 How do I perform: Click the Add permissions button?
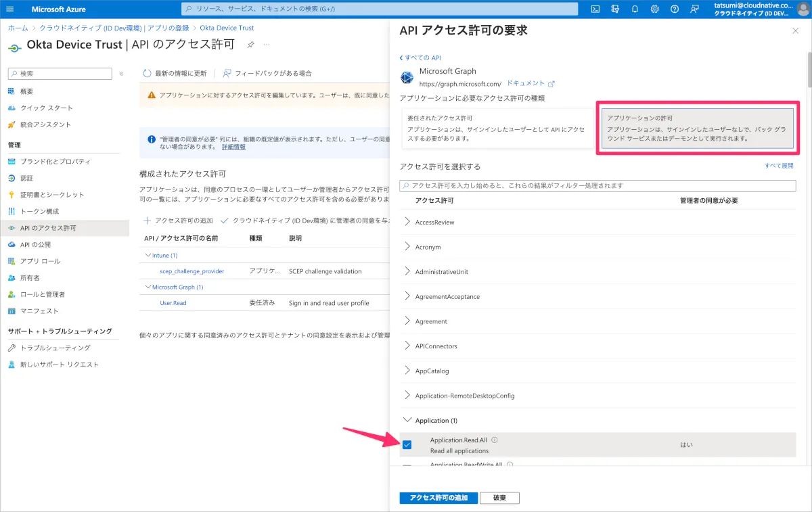click(x=438, y=498)
